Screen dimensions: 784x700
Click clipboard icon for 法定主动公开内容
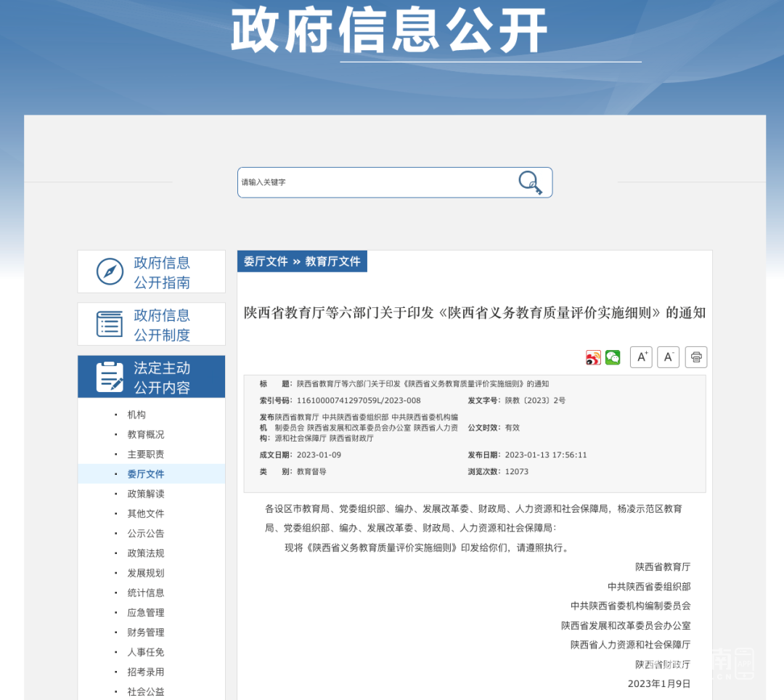(110, 377)
